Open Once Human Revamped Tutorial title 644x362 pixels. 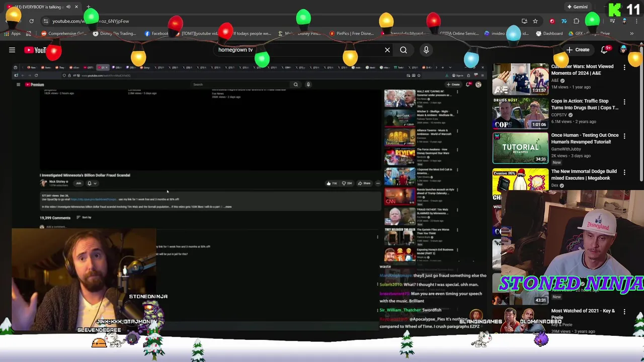585,138
